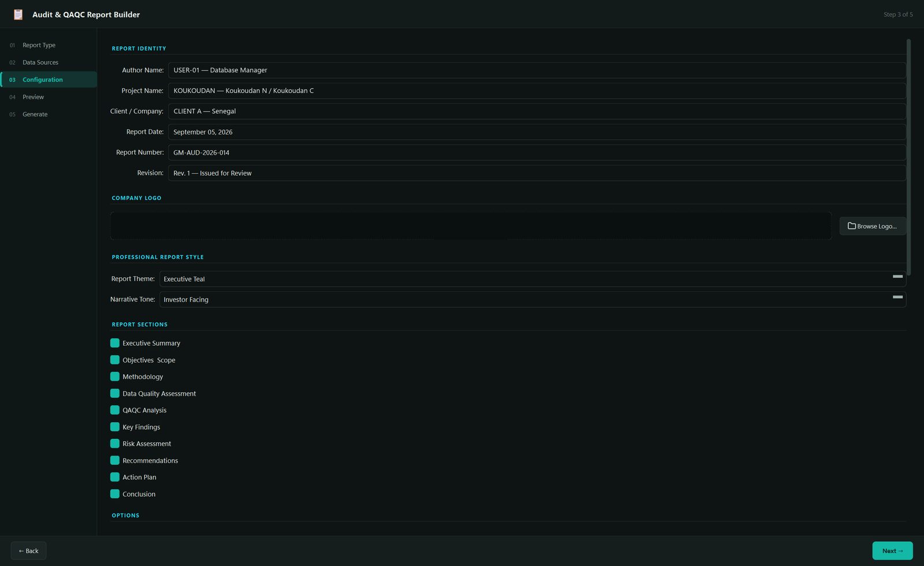Click the Next button
Screen dimensions: 924x566
tap(892, 551)
